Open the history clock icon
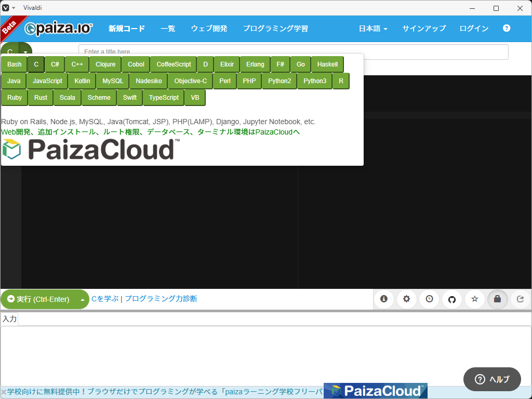This screenshot has width=532, height=399. (x=429, y=299)
